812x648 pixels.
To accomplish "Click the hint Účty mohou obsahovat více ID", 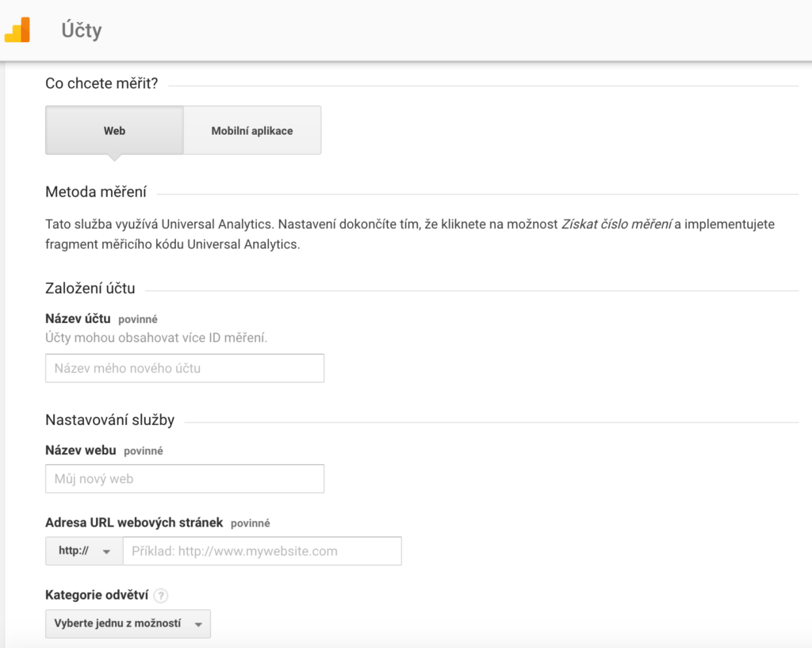I will click(x=156, y=338).
